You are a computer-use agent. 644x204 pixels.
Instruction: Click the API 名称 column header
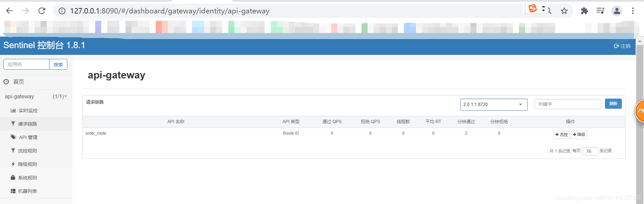coord(176,122)
